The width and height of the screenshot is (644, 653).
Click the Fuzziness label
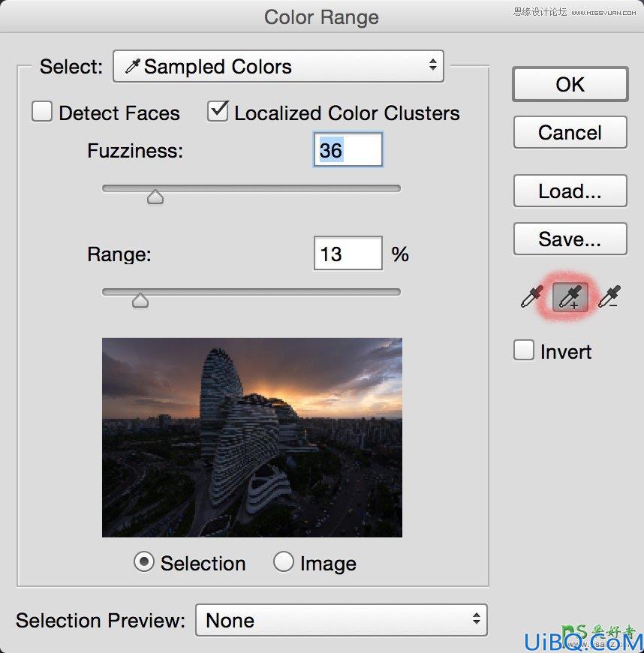(x=135, y=150)
